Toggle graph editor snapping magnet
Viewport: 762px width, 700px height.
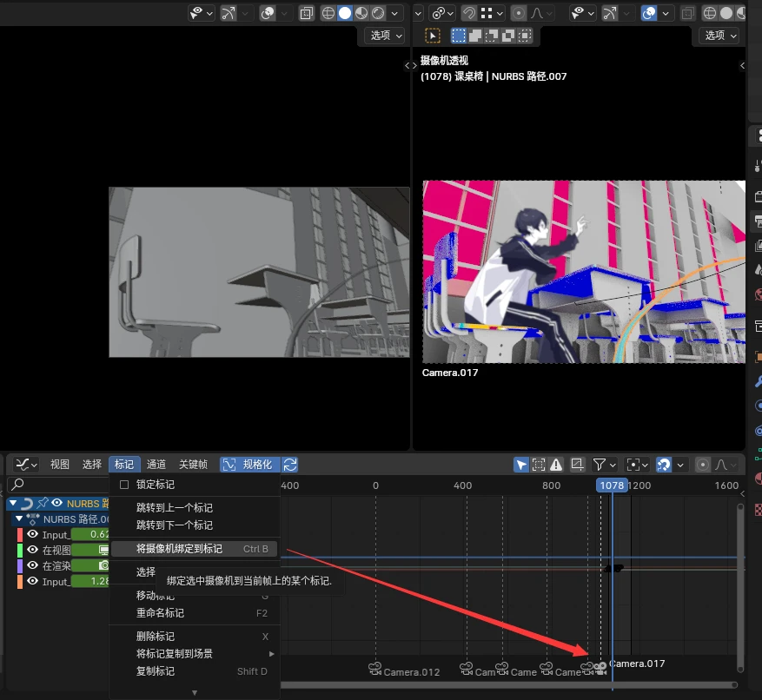click(663, 465)
